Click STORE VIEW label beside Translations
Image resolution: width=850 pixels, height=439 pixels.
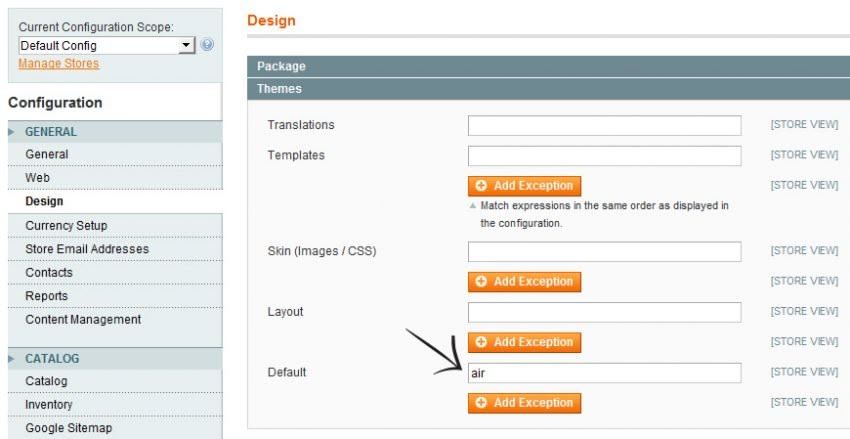click(804, 125)
